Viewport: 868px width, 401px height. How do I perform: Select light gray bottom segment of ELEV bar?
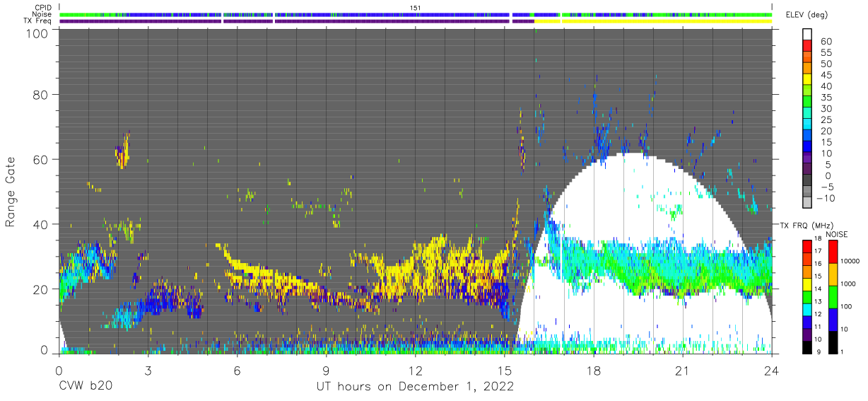[x=807, y=203]
